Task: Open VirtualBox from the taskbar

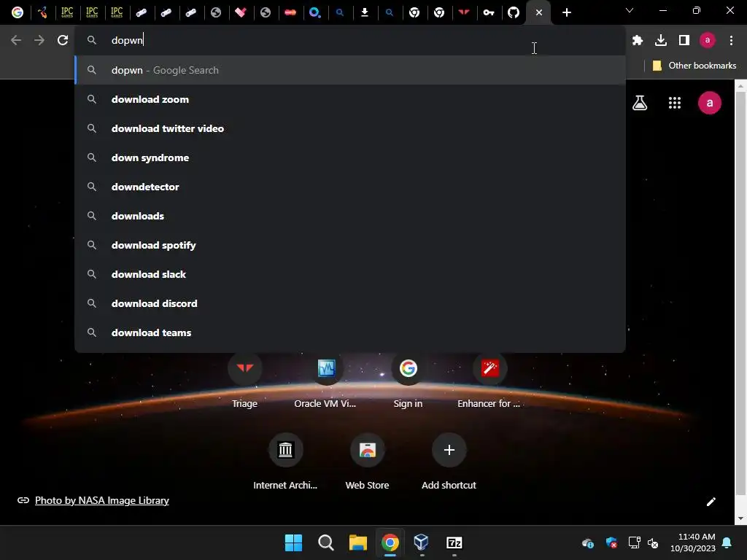Action: click(422, 542)
